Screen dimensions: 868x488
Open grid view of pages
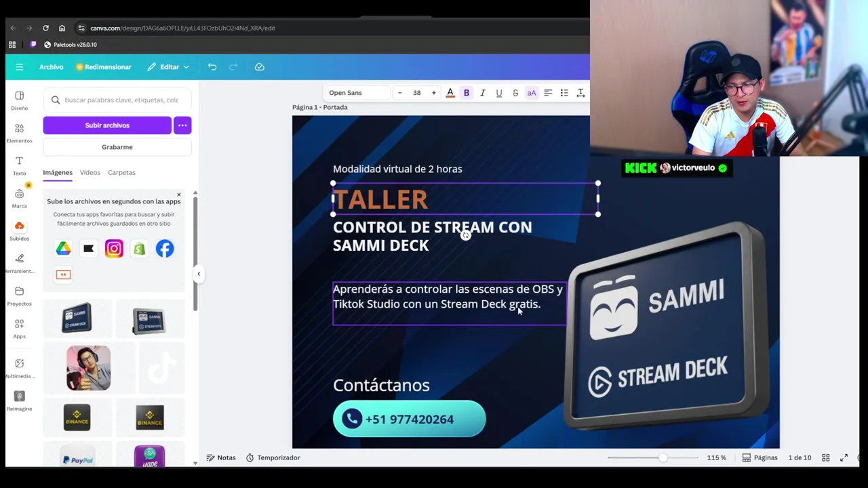coord(826,457)
